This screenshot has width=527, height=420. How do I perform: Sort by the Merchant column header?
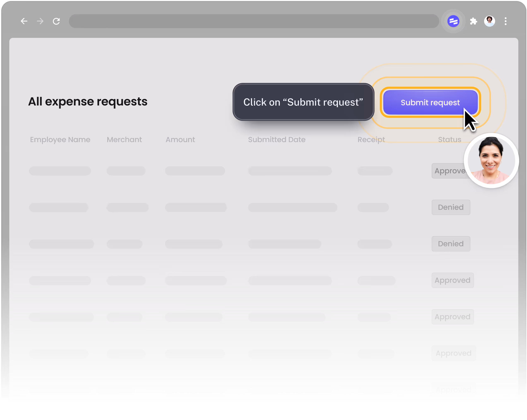click(x=124, y=140)
